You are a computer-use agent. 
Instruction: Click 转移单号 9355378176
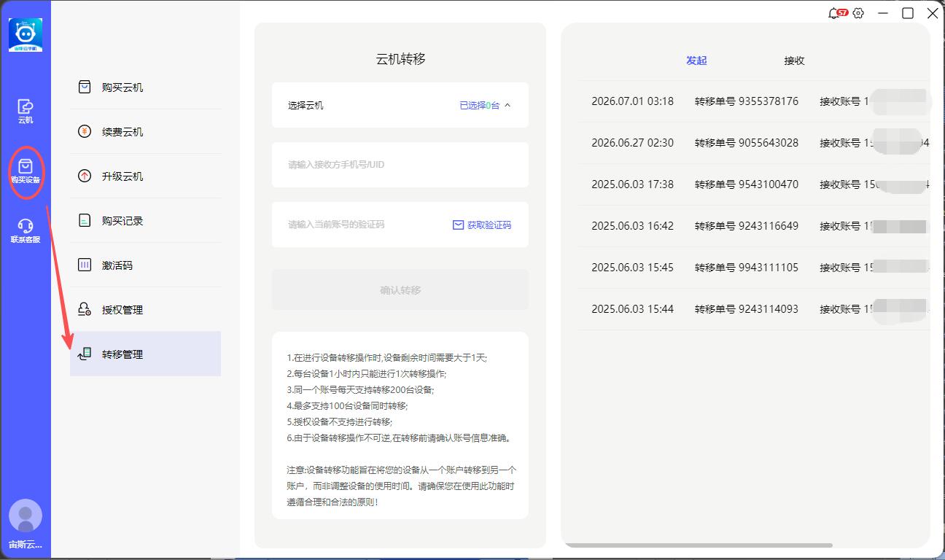pos(747,101)
